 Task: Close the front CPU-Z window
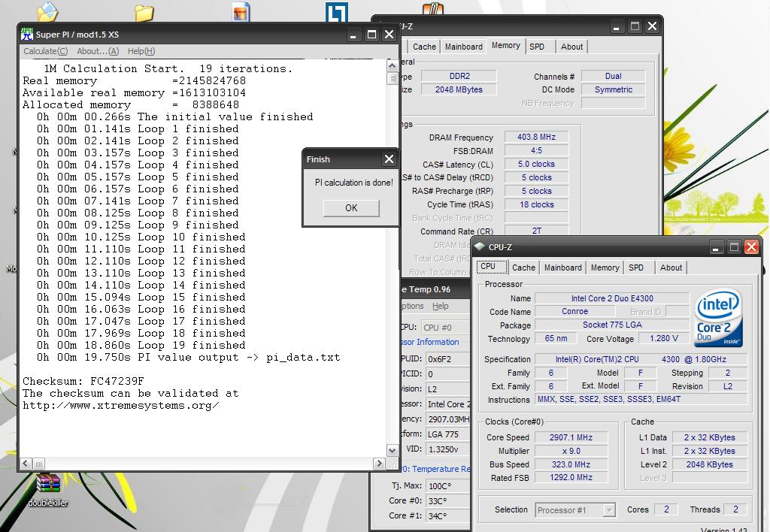(751, 247)
